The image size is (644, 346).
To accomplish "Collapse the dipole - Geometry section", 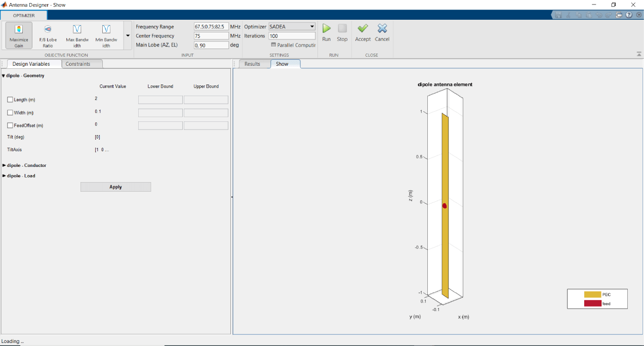I will [4, 75].
